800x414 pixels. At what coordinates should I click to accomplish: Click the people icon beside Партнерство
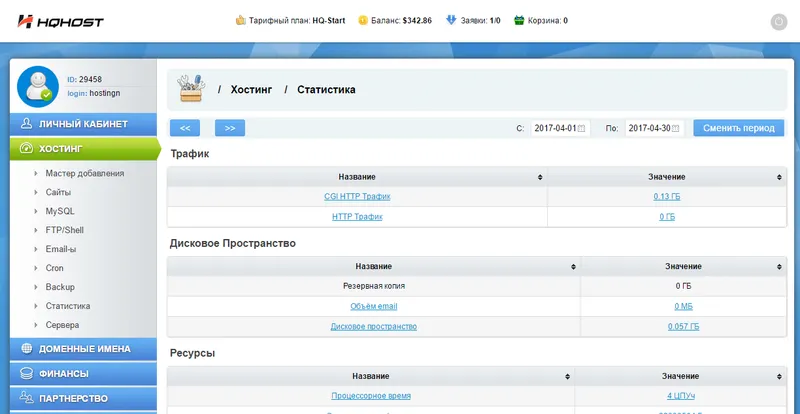tap(27, 398)
